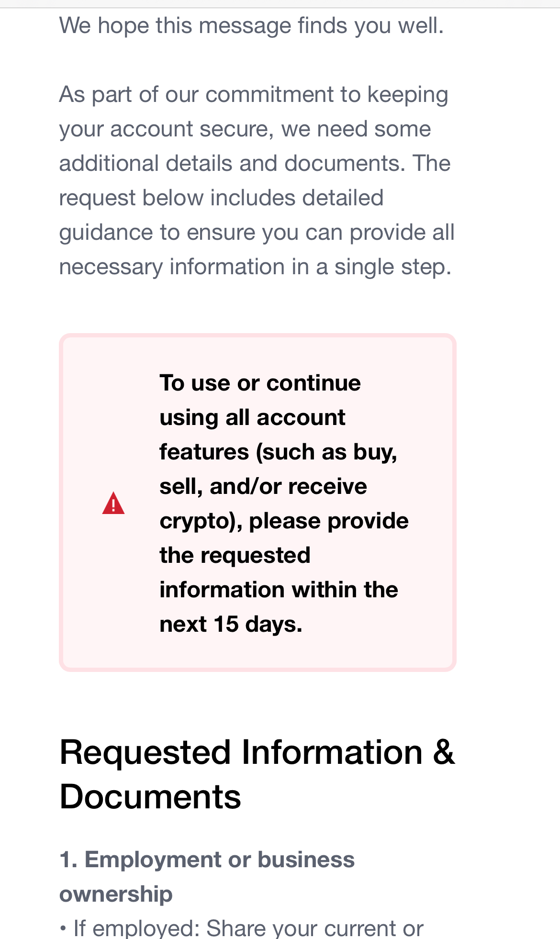Click the bold line 'using all account'
This screenshot has width=560, height=939.
pyautogui.click(x=252, y=418)
